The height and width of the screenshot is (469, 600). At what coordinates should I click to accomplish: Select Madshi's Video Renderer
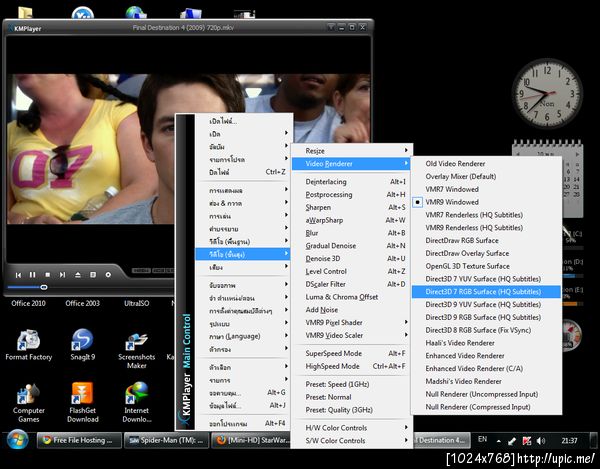click(x=486, y=381)
